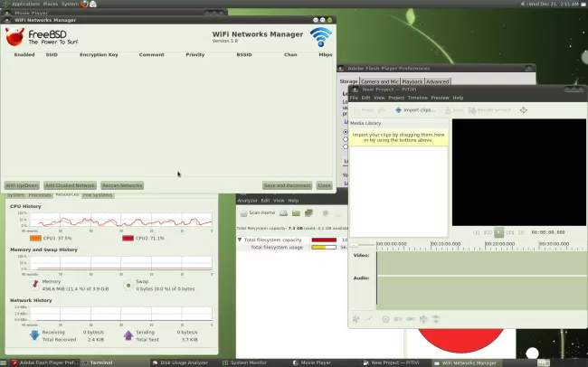
Task: Select the first radio button in Flash Storage
Action: coord(346,131)
